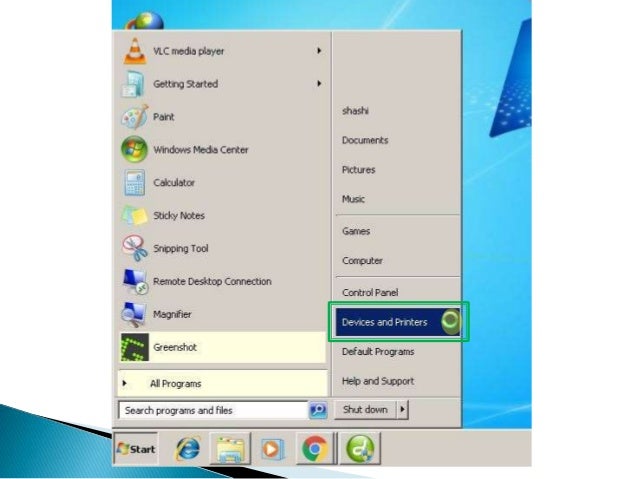The height and width of the screenshot is (479, 638).
Task: Click the VLC media player cone icon
Action: [x=135, y=51]
